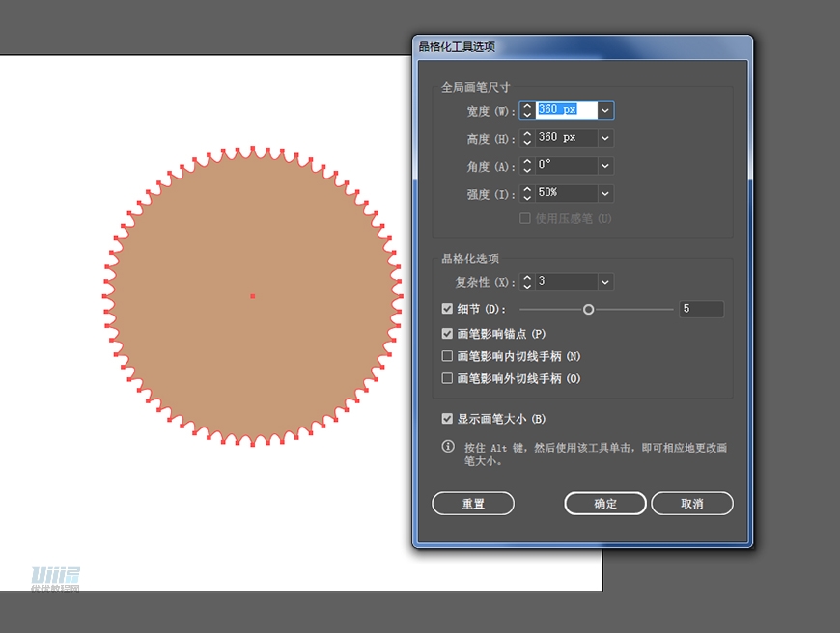Screen dimensions: 840x633
Task: Uncheck 显示画笔大小 option
Action: point(447,419)
